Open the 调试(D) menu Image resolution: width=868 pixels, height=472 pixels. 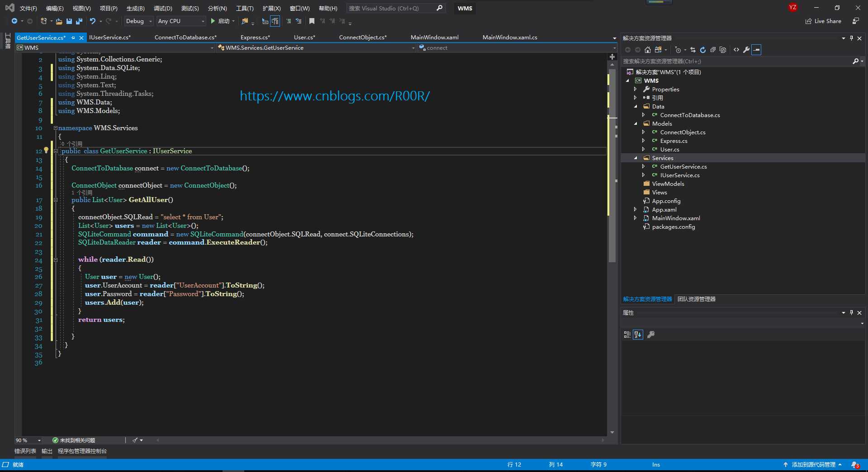coord(163,9)
